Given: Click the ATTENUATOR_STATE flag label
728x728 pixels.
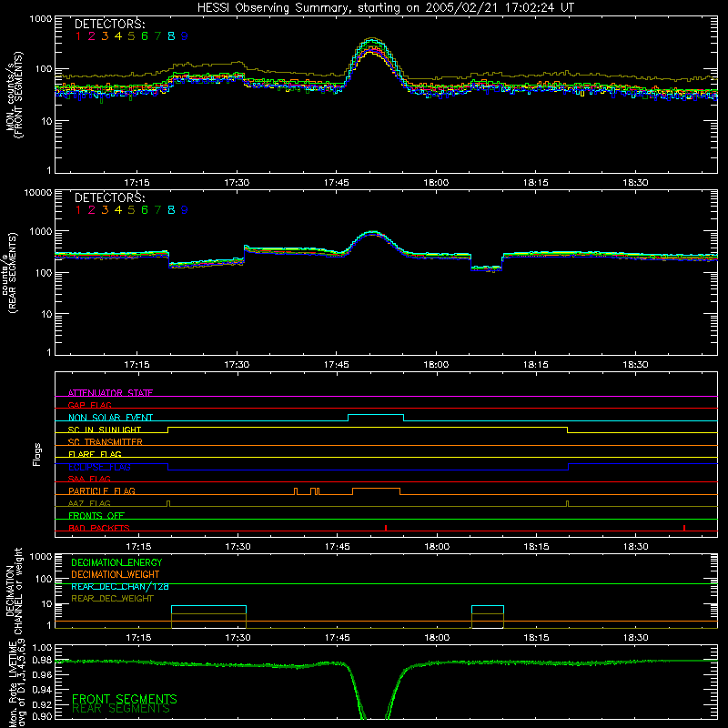Looking at the screenshot, I should [110, 393].
